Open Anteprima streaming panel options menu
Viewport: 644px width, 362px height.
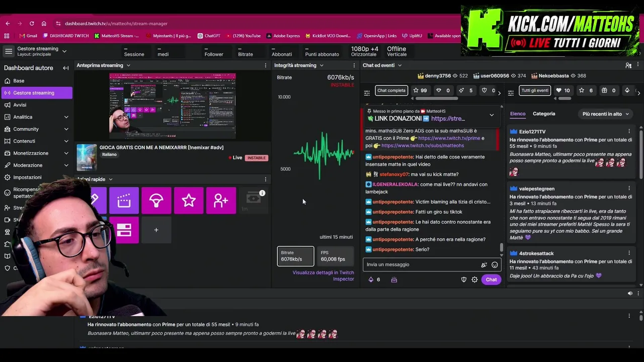click(x=266, y=65)
